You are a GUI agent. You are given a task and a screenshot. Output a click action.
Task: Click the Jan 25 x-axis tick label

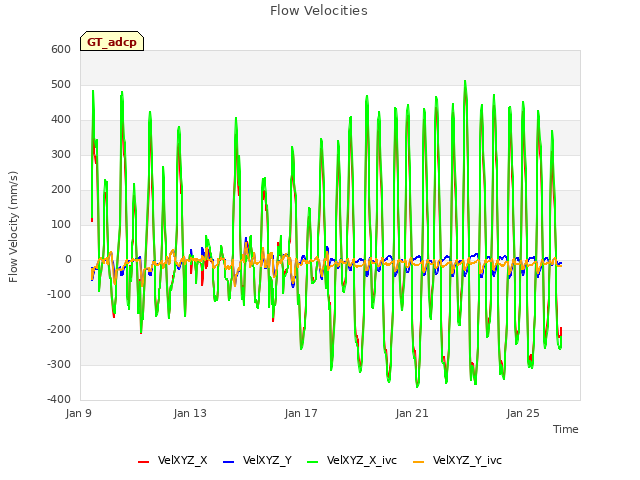coord(523,413)
